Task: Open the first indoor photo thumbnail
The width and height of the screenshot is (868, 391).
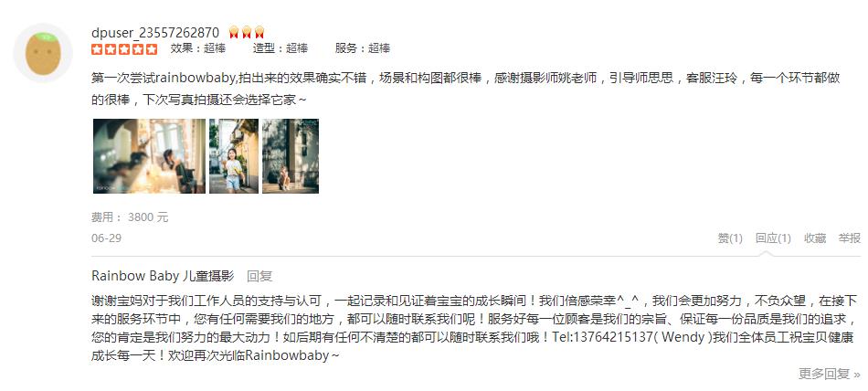Action: pyautogui.click(x=149, y=156)
